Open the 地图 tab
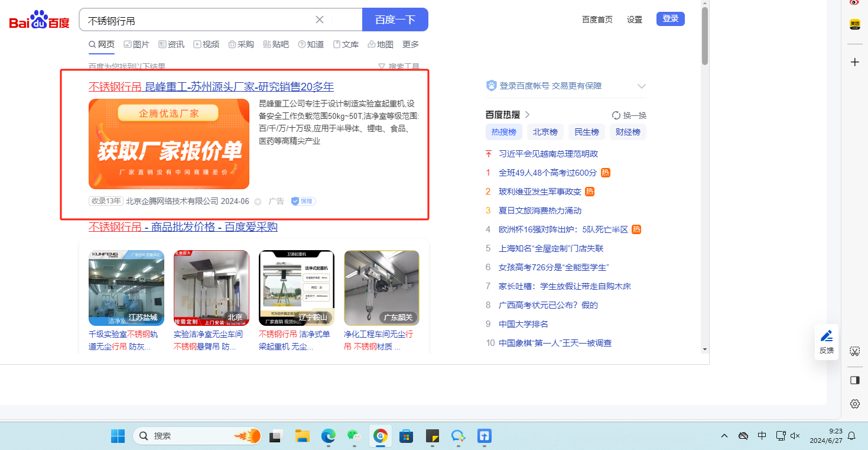 (381, 44)
